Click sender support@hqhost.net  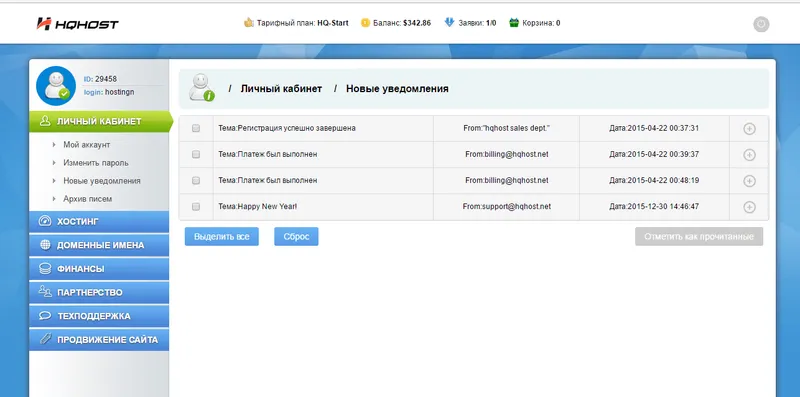tap(507, 207)
